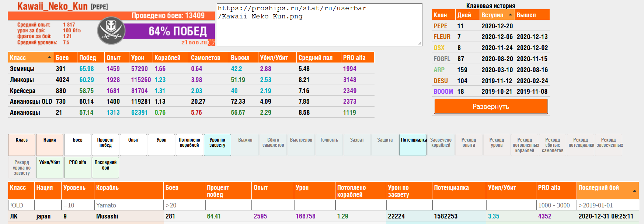This screenshot has width=644, height=224.
Task: Focus the level filter field showing =10
Action: click(78, 205)
